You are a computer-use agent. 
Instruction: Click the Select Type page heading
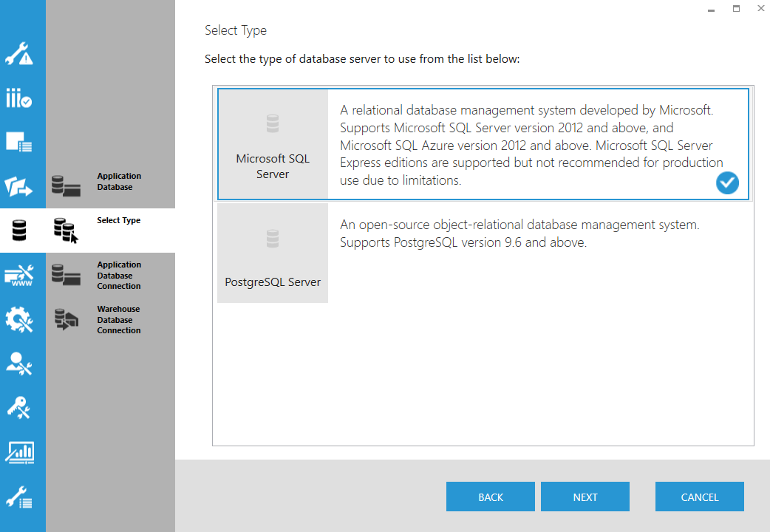(x=236, y=30)
